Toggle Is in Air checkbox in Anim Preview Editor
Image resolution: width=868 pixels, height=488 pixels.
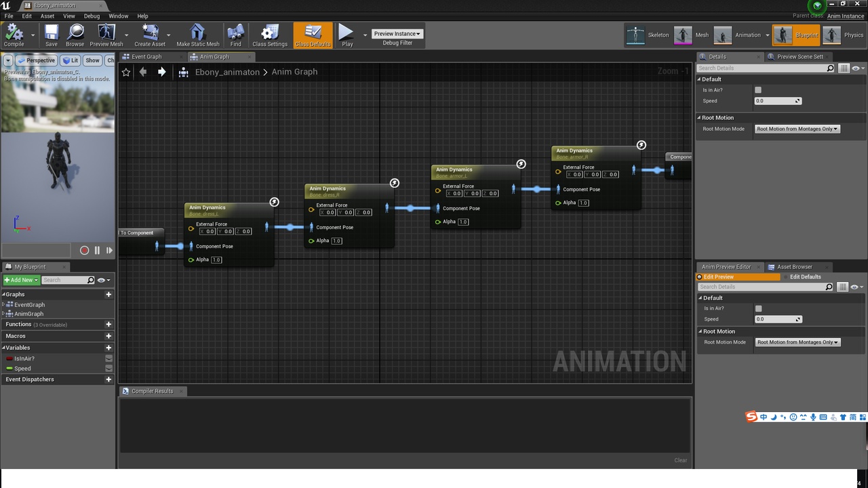point(758,308)
